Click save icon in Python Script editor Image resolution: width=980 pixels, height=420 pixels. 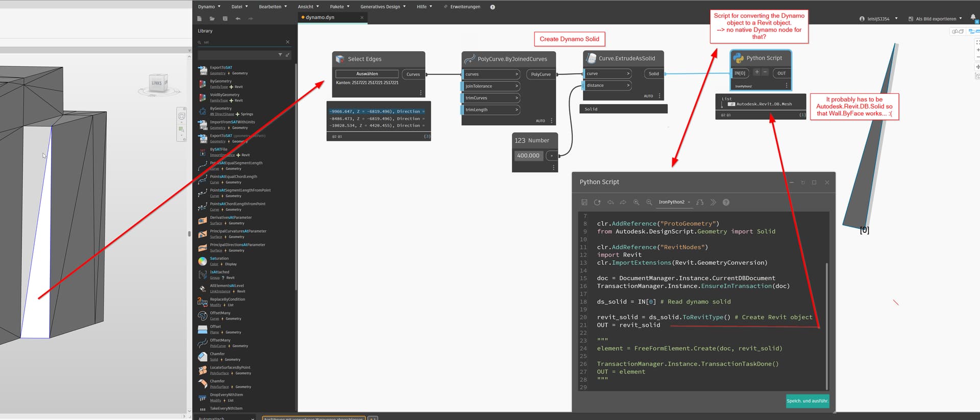584,203
